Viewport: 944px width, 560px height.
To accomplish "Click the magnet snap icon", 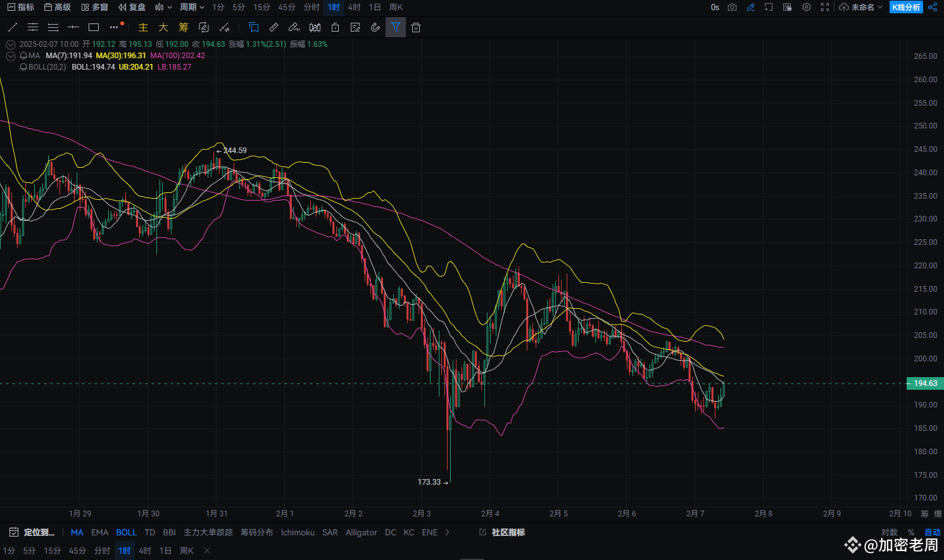I will [x=375, y=27].
